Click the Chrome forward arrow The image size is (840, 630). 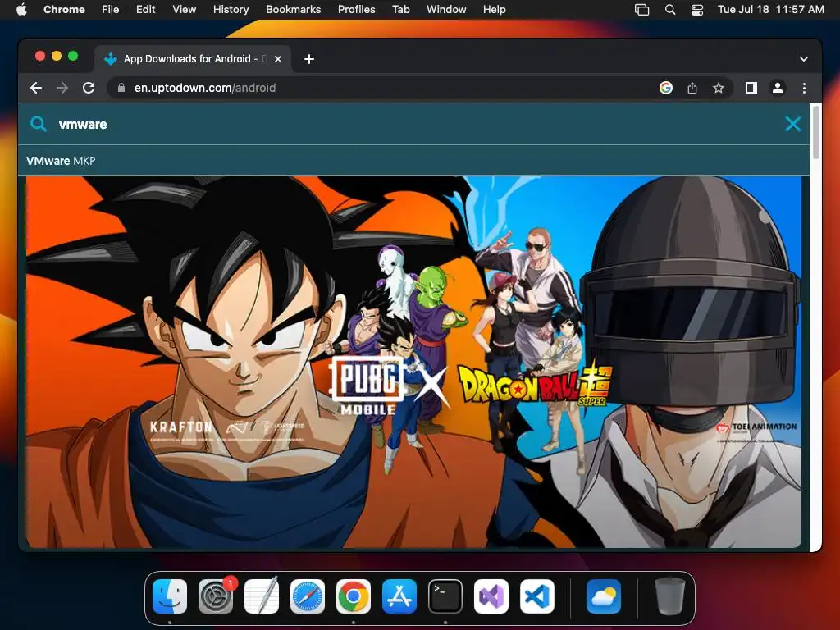[x=62, y=88]
